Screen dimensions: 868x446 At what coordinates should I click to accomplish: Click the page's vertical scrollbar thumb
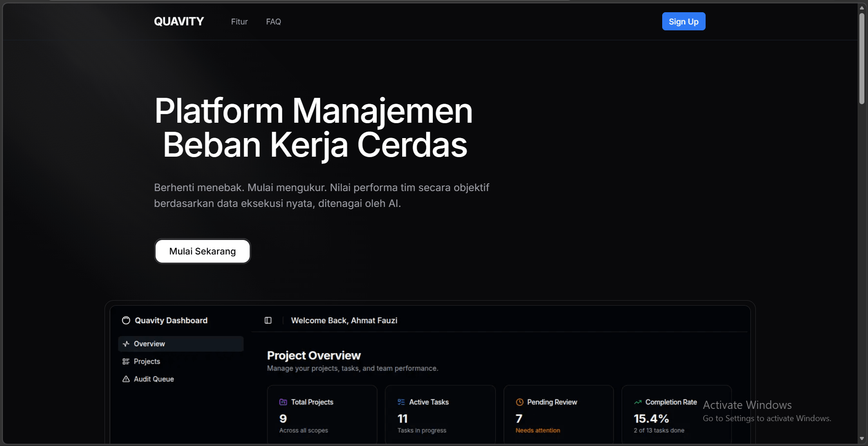coord(862,59)
